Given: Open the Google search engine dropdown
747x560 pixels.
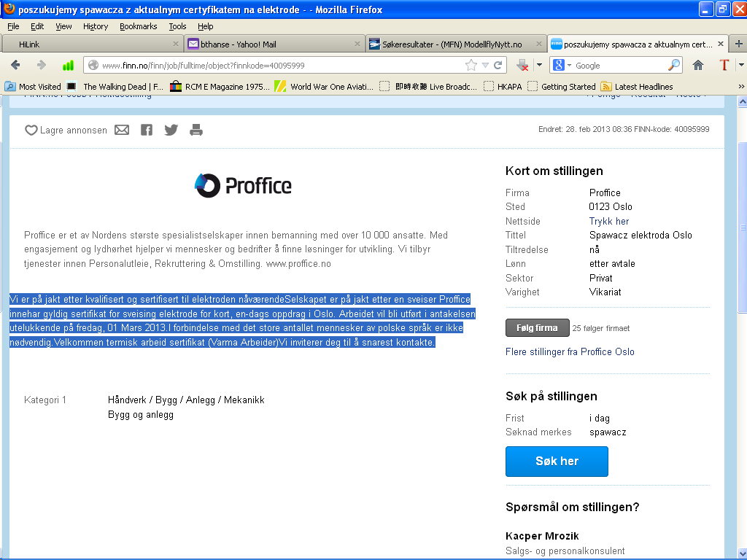Looking at the screenshot, I should (563, 65).
